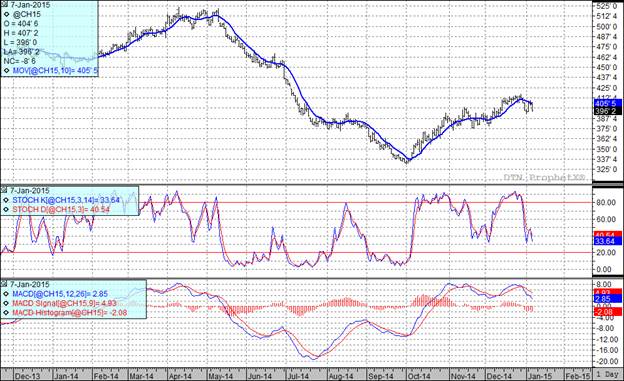Click the black 396'2 last price tag
The width and height of the screenshot is (624, 381).
point(607,111)
